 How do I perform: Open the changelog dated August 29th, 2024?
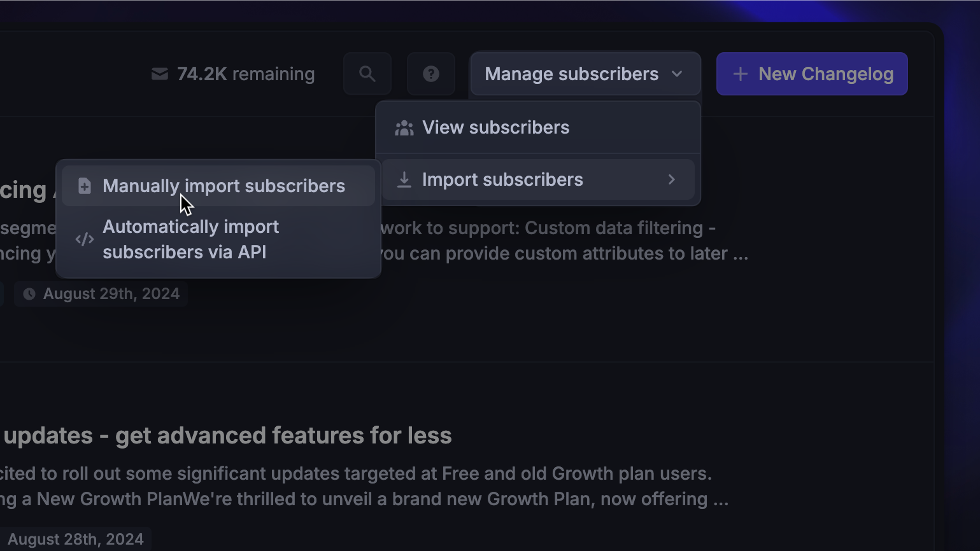[x=101, y=294]
